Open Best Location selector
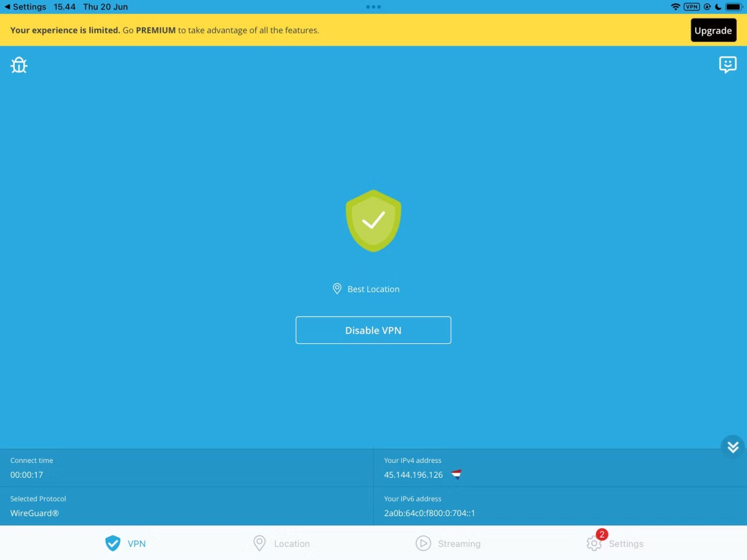 pyautogui.click(x=373, y=289)
